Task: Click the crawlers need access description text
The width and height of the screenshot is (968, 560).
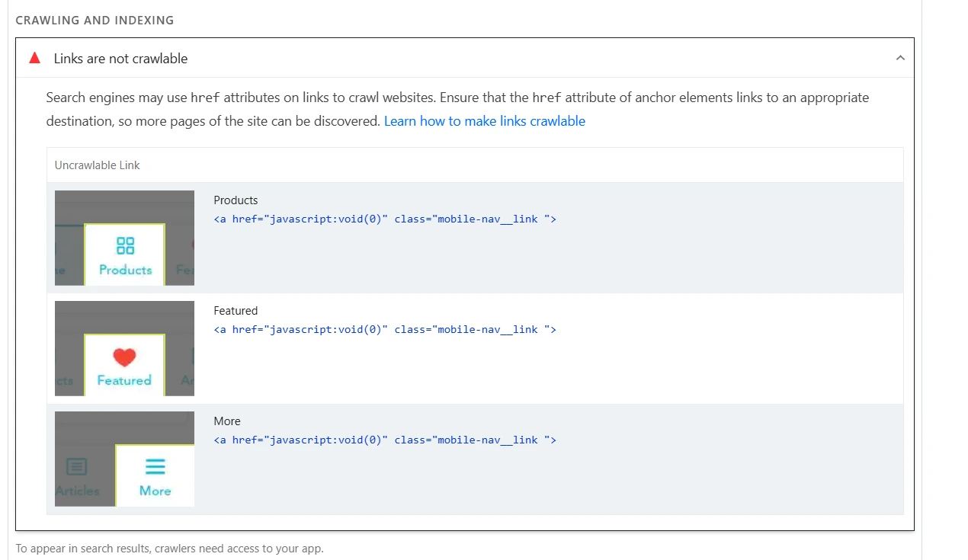Action: click(x=169, y=549)
